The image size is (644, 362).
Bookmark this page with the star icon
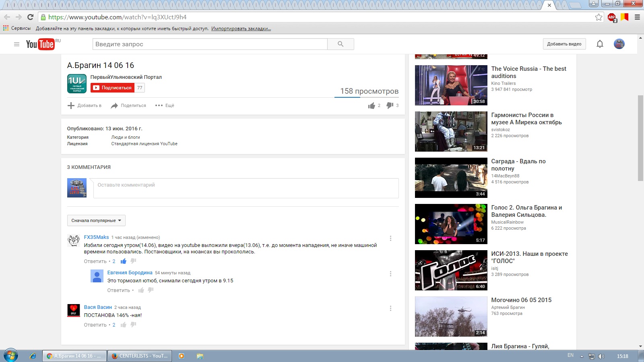click(599, 17)
